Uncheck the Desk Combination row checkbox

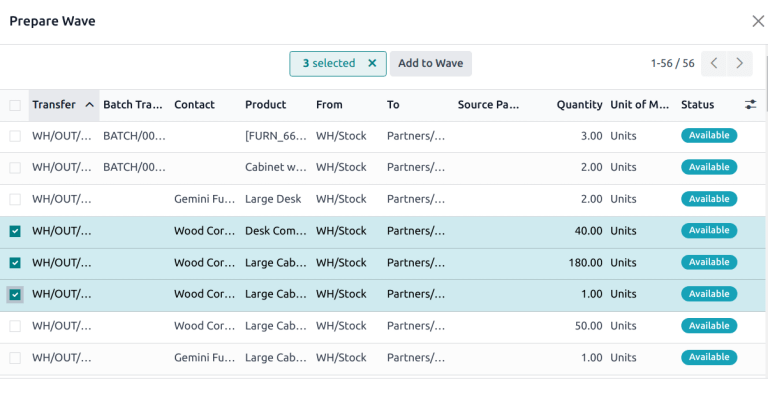pos(15,231)
